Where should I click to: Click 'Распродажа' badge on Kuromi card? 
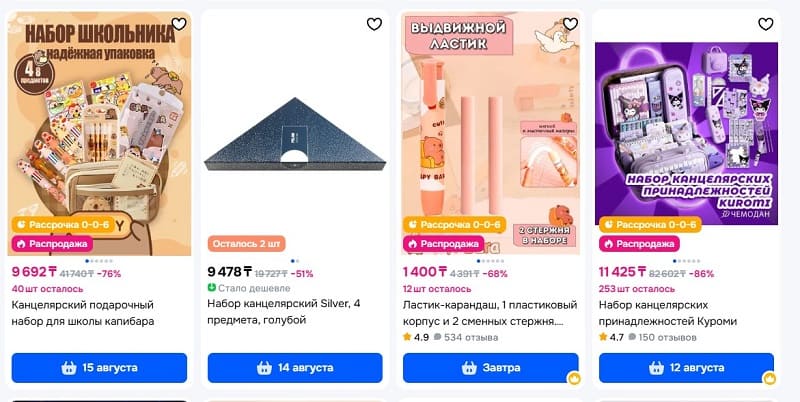tap(639, 244)
